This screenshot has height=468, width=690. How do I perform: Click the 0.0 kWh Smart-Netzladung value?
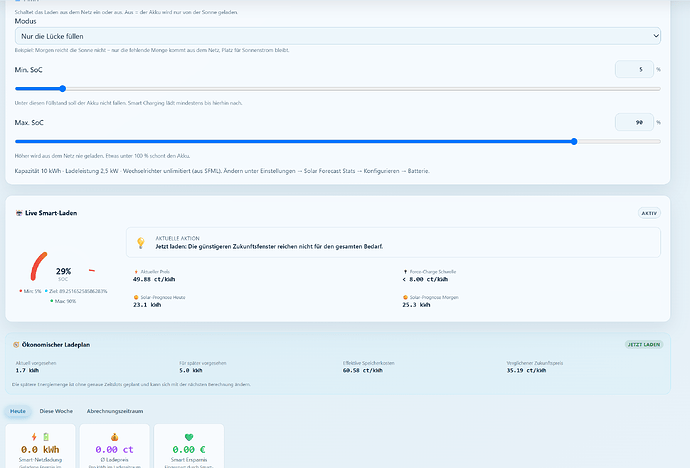[40, 450]
